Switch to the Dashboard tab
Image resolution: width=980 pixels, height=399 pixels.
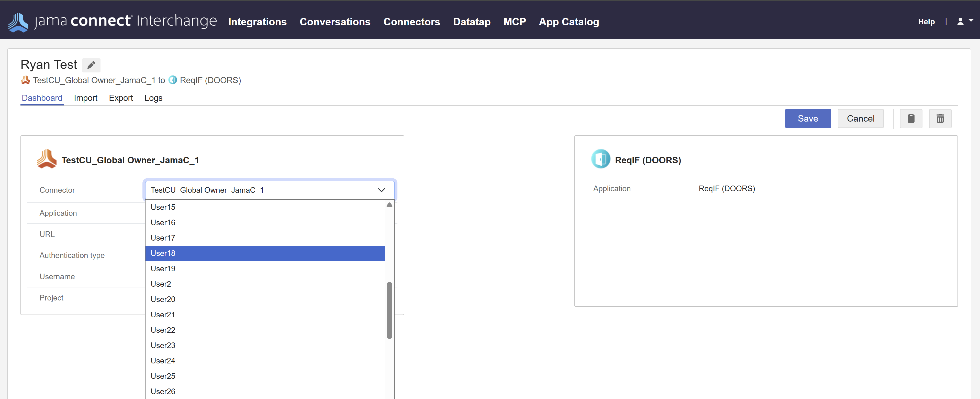tap(42, 98)
